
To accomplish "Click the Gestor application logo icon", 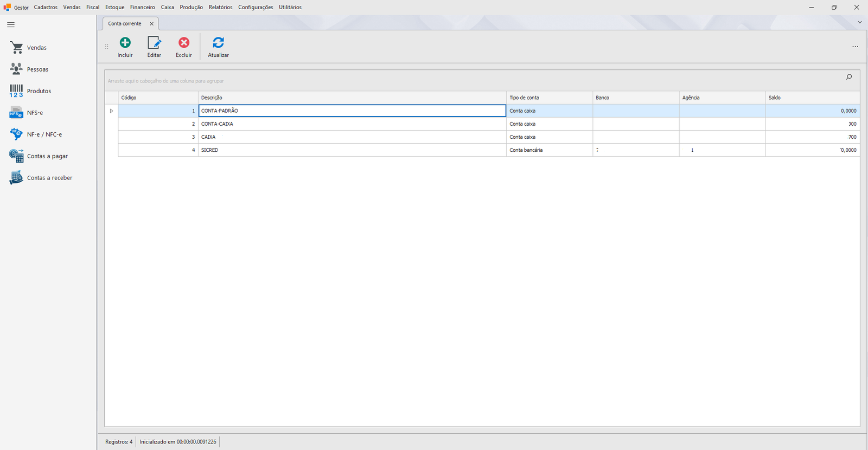I will coord(7,7).
